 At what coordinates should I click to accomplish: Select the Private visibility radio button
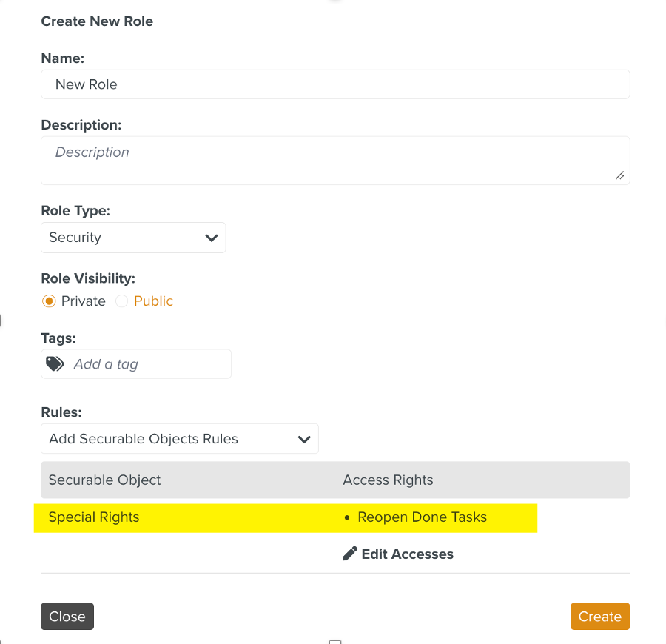pos(49,301)
